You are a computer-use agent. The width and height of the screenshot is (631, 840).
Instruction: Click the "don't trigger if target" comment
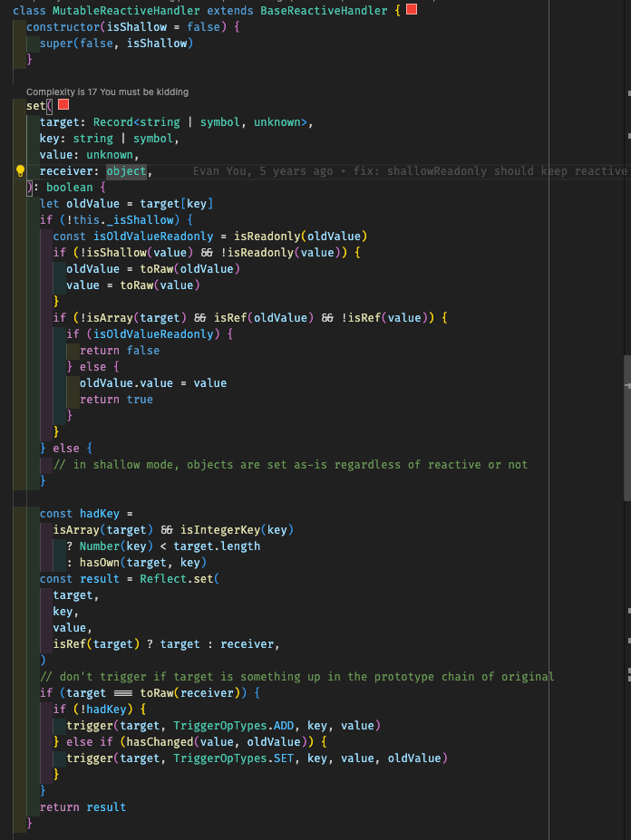point(297,677)
